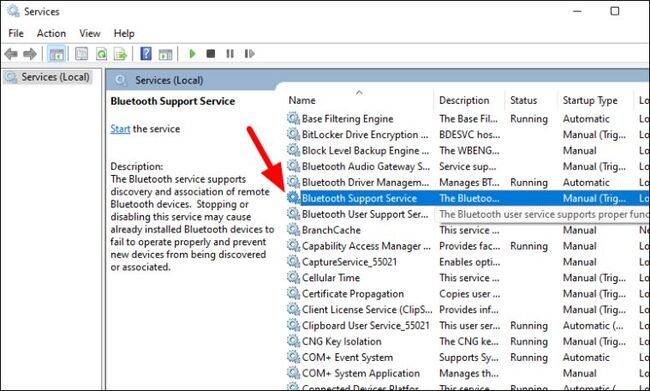Click the Stop Service toolbar icon
650x391 pixels.
click(211, 53)
